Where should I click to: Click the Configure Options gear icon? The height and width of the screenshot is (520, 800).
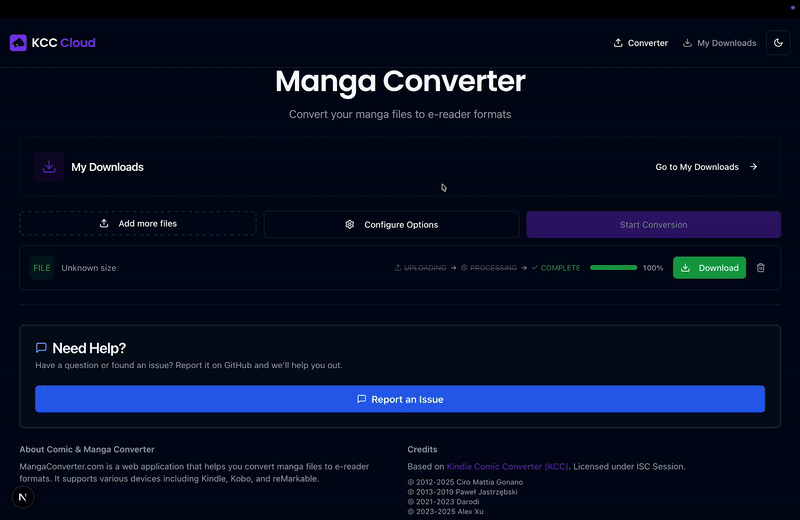(349, 225)
